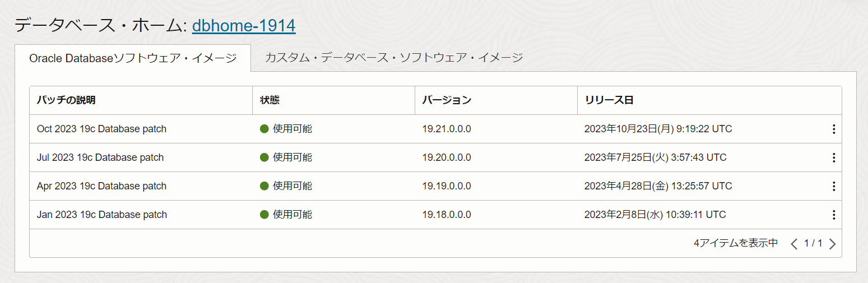
Task: Click green status dot for 19.18.0.0.0
Action: [x=264, y=215]
